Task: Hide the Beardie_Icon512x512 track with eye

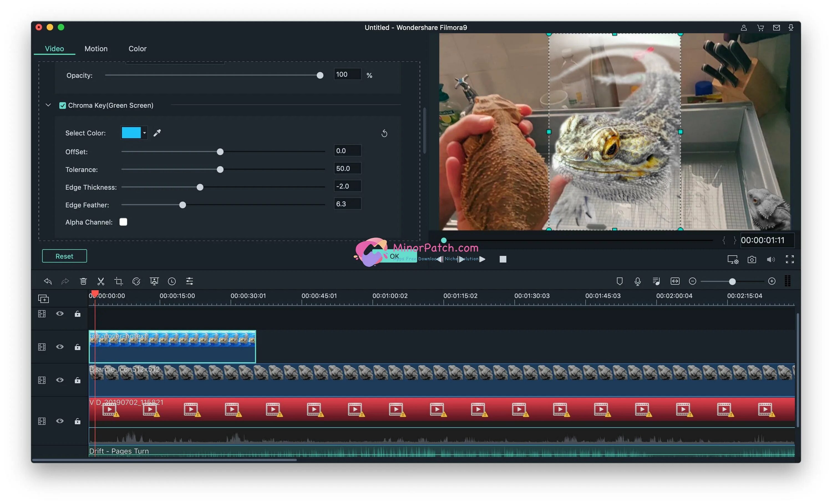Action: [x=60, y=380]
